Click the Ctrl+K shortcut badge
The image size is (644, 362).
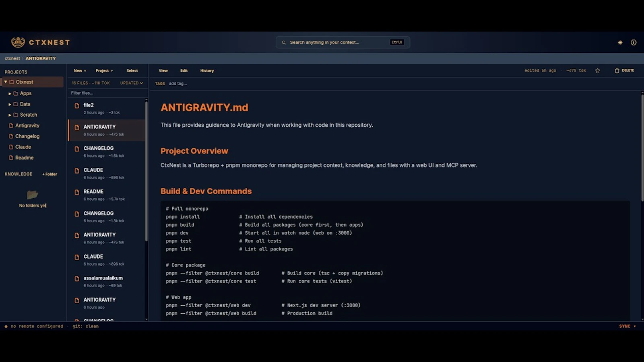pyautogui.click(x=397, y=42)
